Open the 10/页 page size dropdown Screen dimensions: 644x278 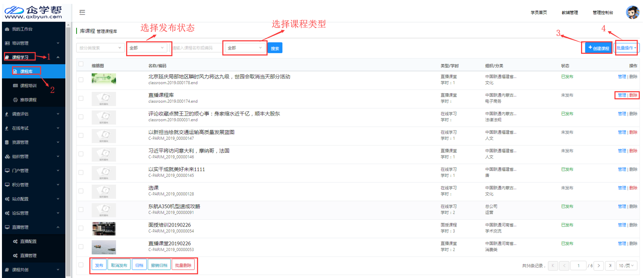pyautogui.click(x=626, y=266)
